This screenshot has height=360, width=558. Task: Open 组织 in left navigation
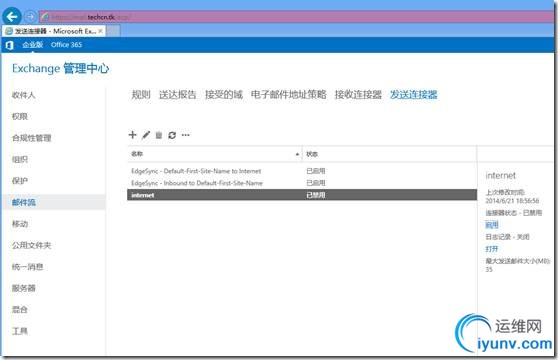[x=20, y=159]
